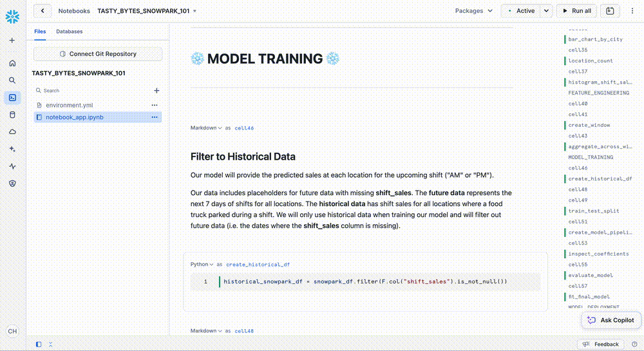Click the Feedback button
Screen dimensions: 644x351
[x=601, y=345]
